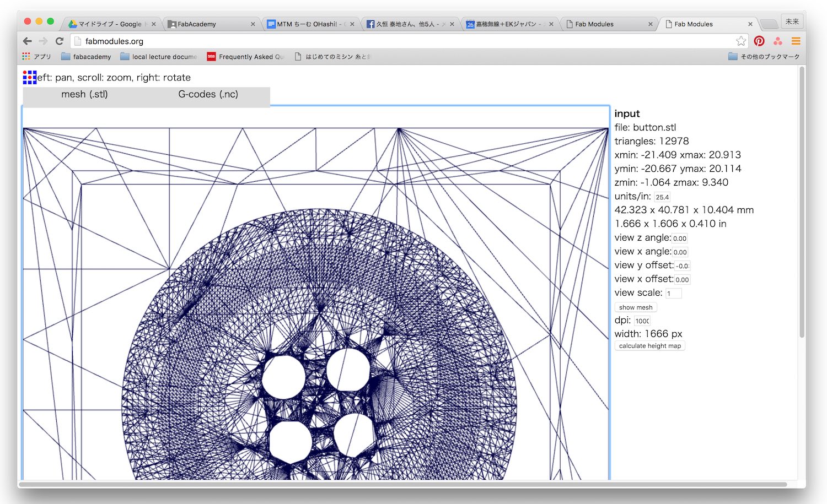Open the Apps grid in bookmarks bar
The image size is (827, 504).
coord(36,56)
